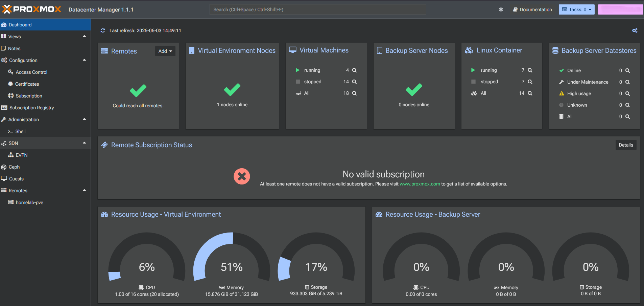The width and height of the screenshot is (644, 306).
Task: Search running Linux containers magnifier icon
Action: click(x=530, y=70)
